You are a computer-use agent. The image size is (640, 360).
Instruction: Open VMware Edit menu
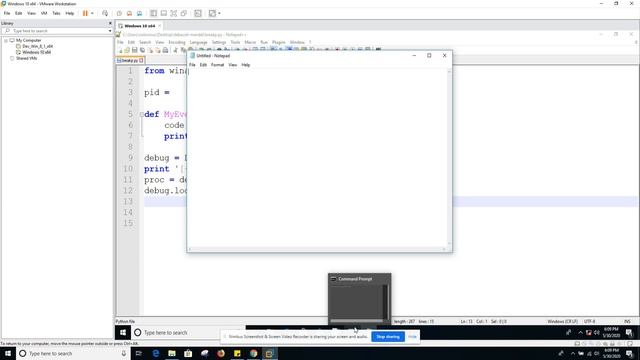(18, 13)
